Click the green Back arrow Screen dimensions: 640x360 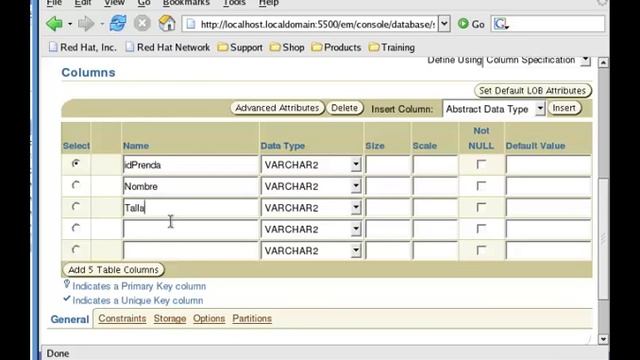pyautogui.click(x=54, y=24)
